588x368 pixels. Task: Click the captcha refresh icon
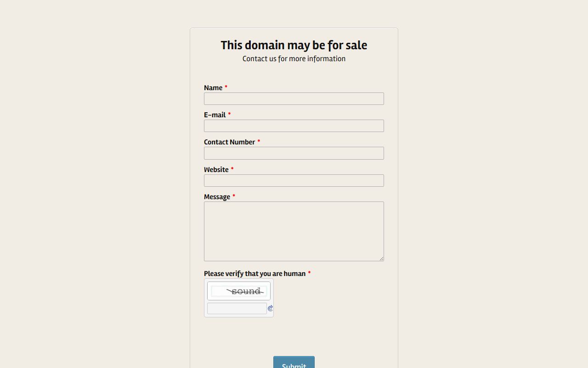click(x=270, y=308)
